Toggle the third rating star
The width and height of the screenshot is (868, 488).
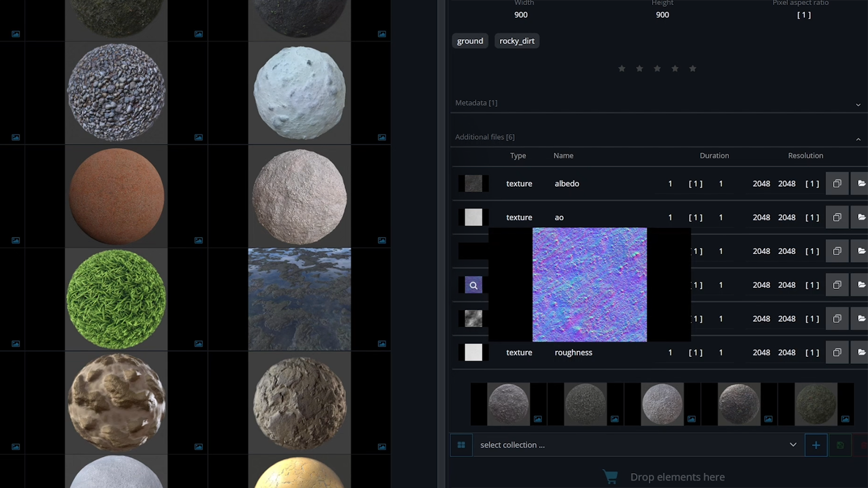tap(657, 68)
